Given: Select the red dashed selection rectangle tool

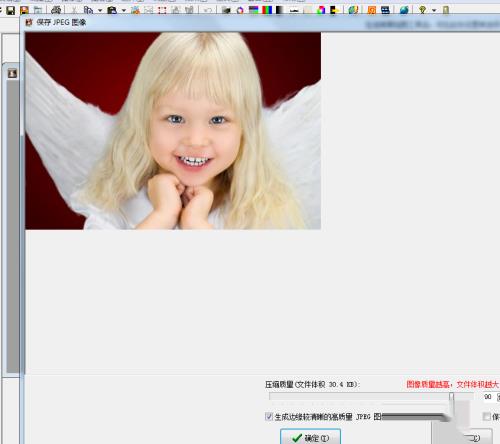Looking at the screenshot, I should pos(162,10).
